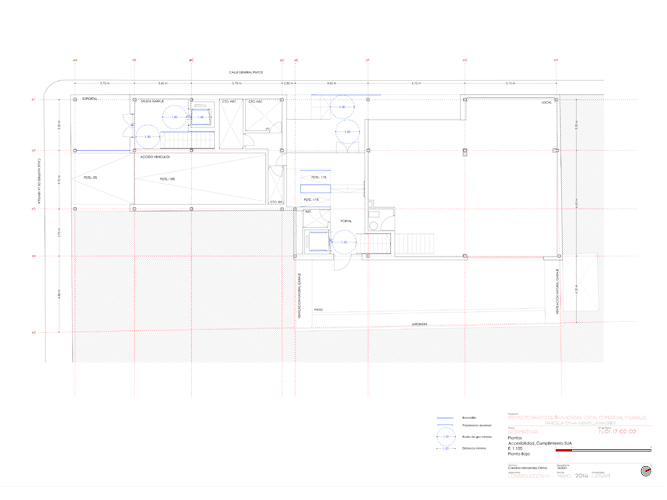Click the Pasamanos ascensor legend symbol

[444, 426]
